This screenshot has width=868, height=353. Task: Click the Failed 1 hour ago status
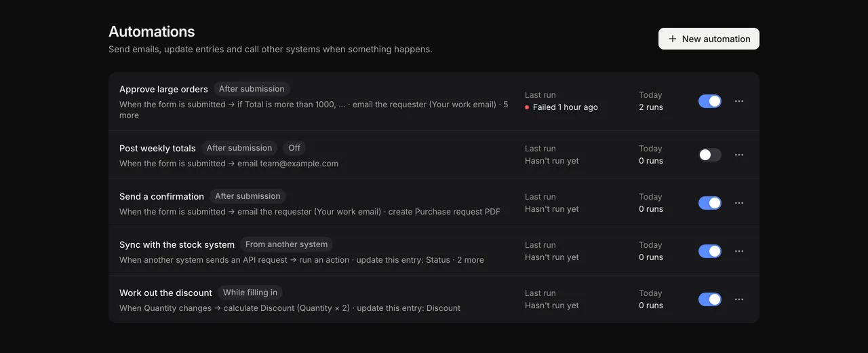pos(561,107)
